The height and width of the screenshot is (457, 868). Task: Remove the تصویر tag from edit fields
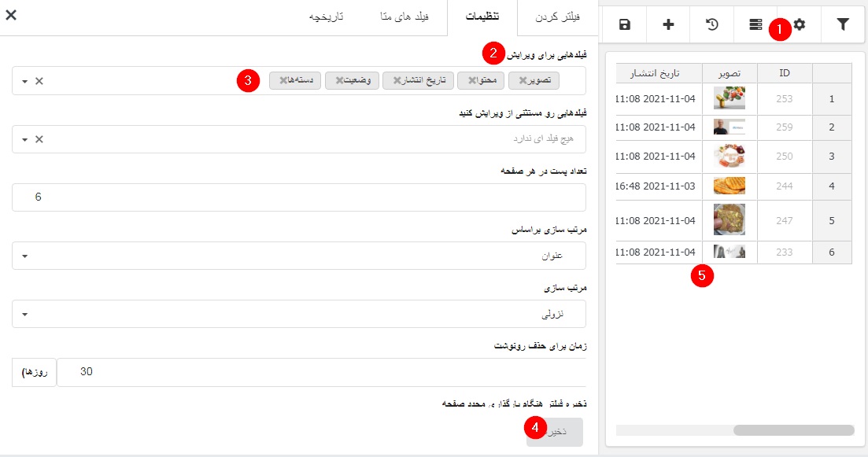[522, 80]
